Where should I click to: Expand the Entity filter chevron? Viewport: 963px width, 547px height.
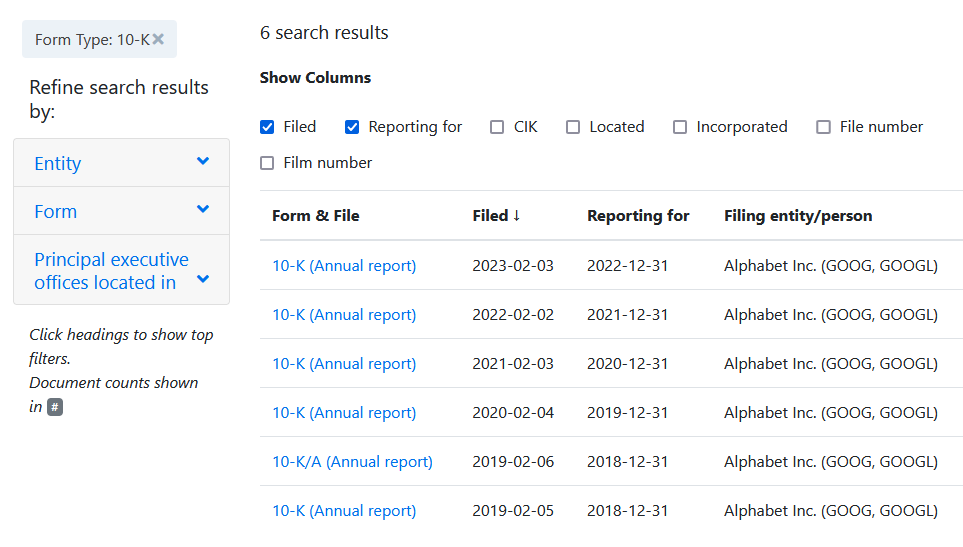click(203, 161)
